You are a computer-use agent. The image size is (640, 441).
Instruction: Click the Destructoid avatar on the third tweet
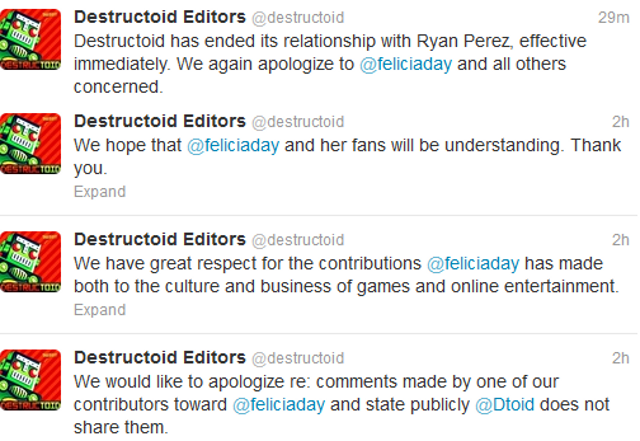(31, 262)
